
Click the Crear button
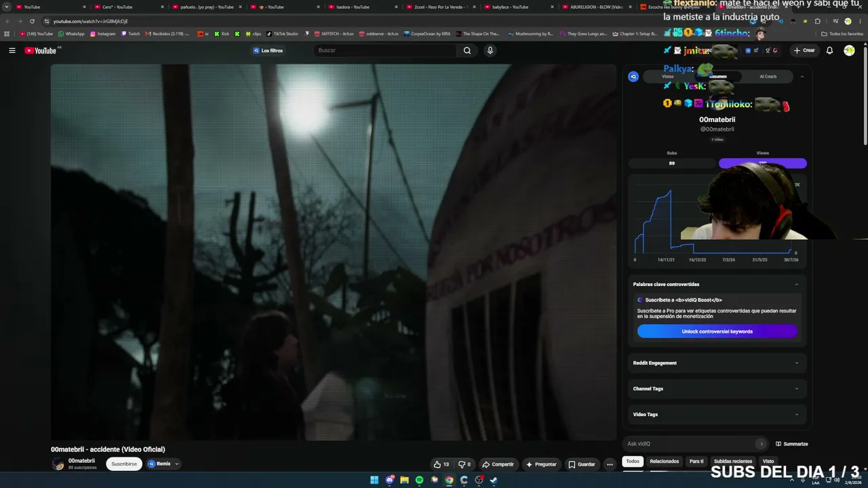tap(804, 50)
